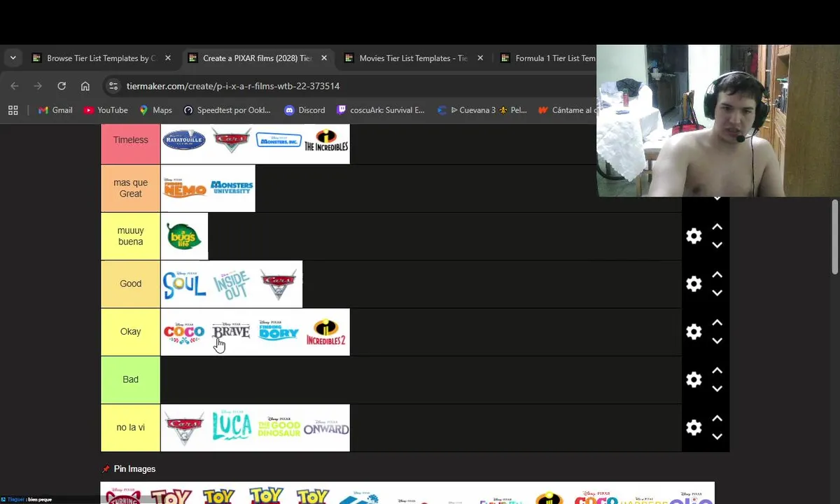Switch to Create a PIXAR films tab

tap(257, 58)
